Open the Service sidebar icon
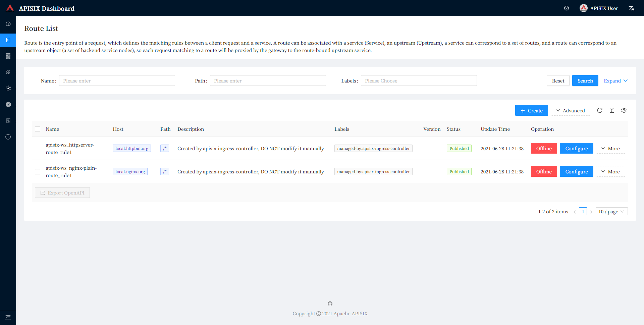 8,72
